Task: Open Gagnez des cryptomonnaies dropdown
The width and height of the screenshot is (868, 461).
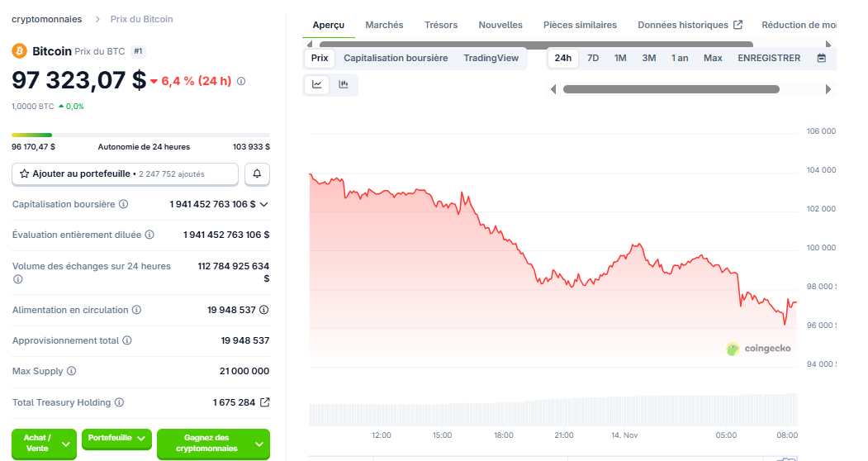Action: (214, 444)
